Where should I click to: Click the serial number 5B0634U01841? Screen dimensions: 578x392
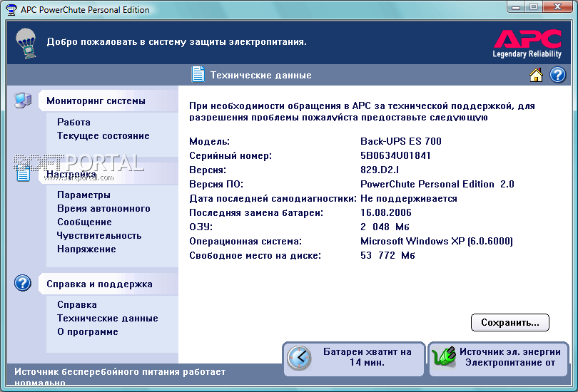tap(395, 155)
